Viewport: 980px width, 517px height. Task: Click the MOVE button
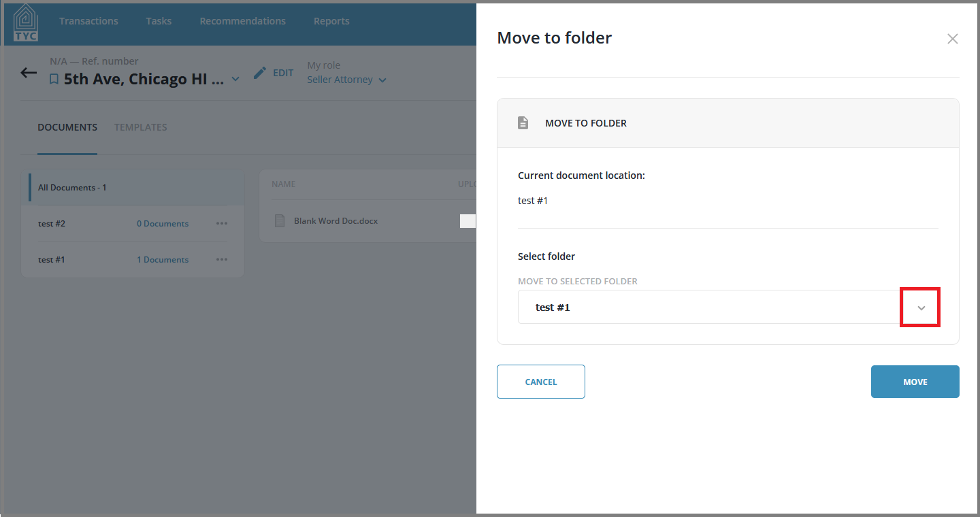(x=915, y=382)
